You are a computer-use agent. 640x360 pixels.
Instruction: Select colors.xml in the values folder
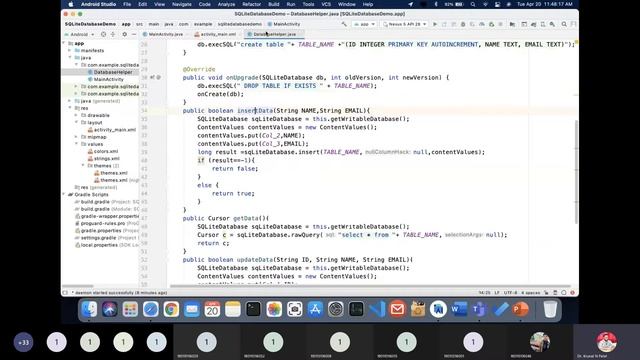click(x=105, y=151)
